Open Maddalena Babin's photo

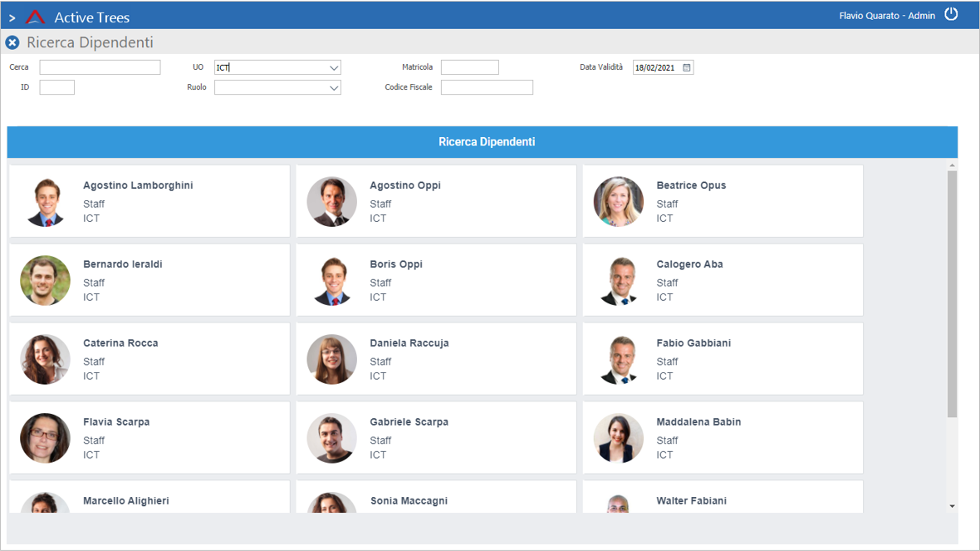pyautogui.click(x=618, y=438)
